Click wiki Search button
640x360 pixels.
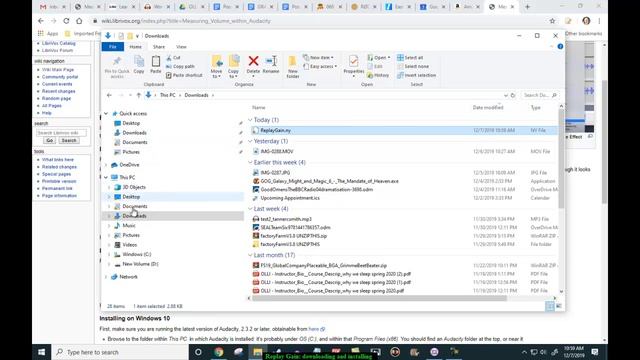[x=69, y=140]
